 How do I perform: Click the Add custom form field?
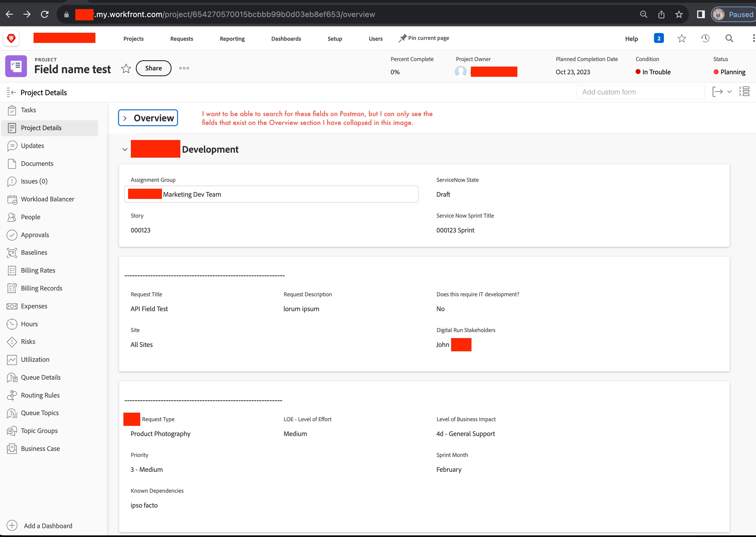click(x=640, y=92)
